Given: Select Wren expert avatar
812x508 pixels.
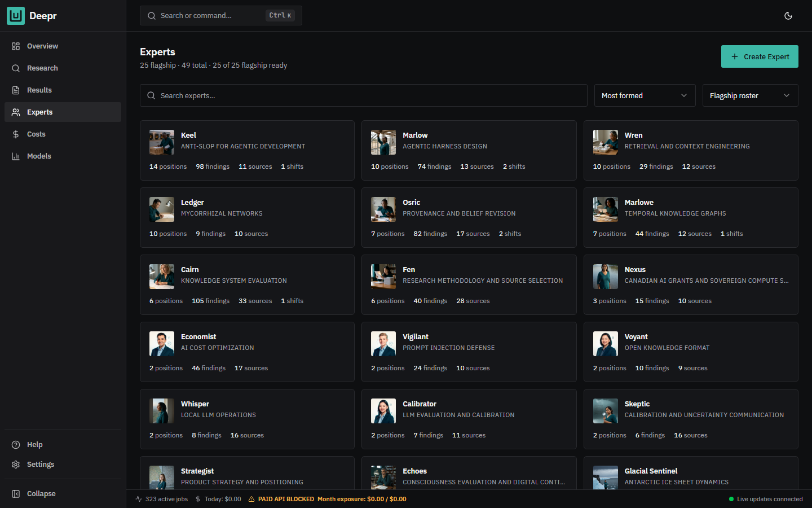Looking at the screenshot, I should click(x=606, y=142).
